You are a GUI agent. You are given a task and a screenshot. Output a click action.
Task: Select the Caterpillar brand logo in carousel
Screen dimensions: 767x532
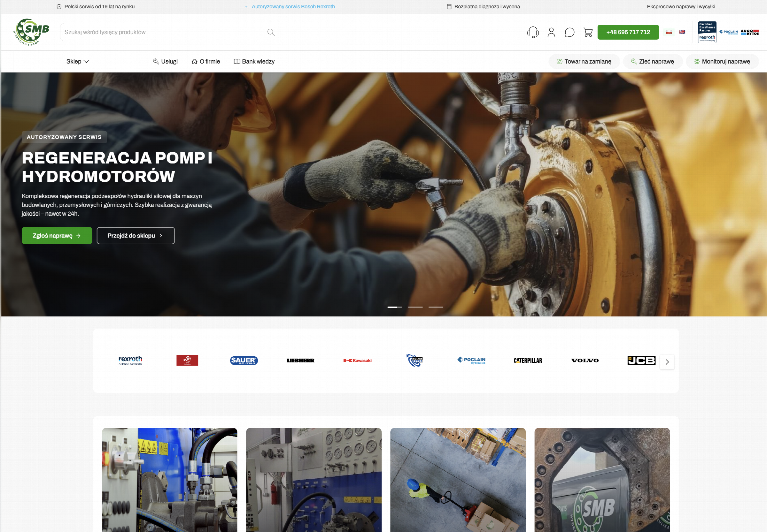tap(528, 360)
